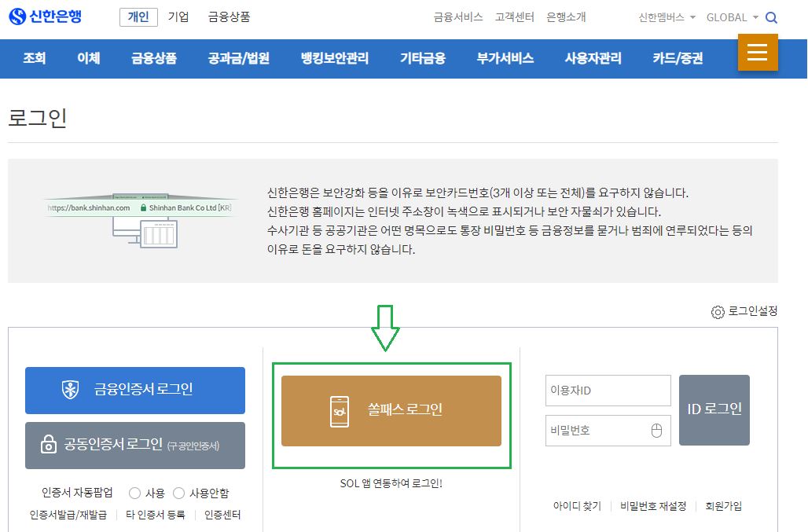The width and height of the screenshot is (808, 532).
Task: Click the shield icon on 금융인증서 로그인
Action: 70,389
